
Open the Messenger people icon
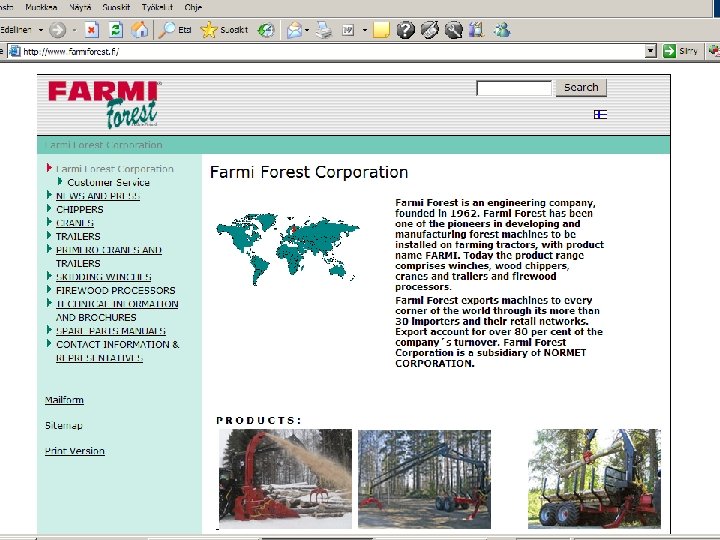[502, 30]
